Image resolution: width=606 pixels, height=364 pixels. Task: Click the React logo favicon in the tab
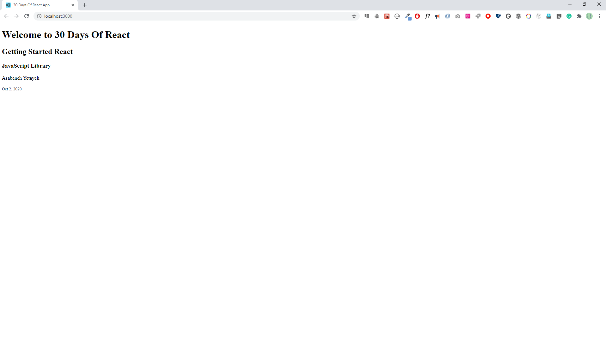tap(8, 5)
